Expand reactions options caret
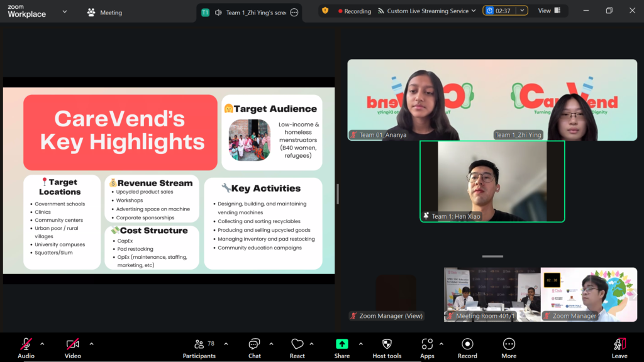The width and height of the screenshot is (644, 362). [311, 344]
